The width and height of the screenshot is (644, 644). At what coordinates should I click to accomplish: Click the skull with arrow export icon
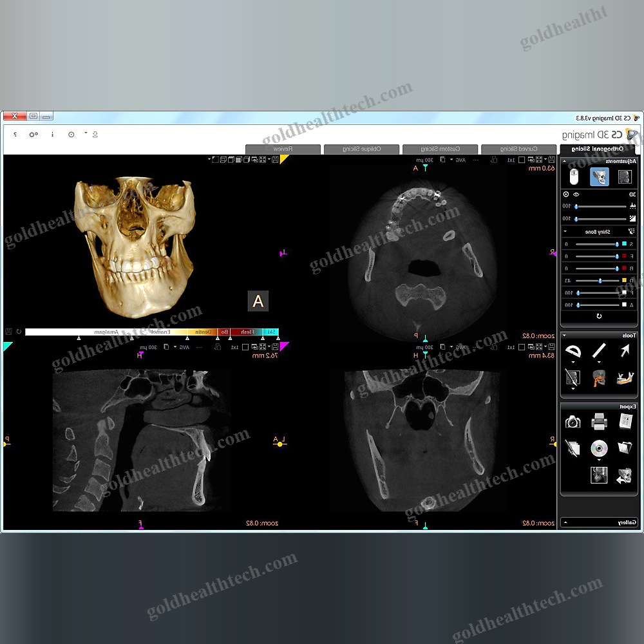[624, 476]
